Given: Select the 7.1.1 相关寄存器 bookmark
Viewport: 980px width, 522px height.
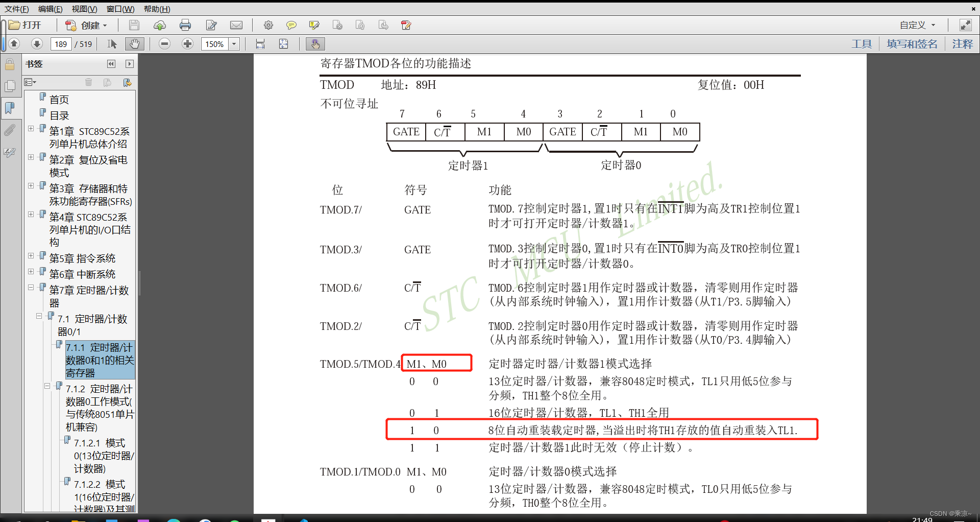Looking at the screenshot, I should point(100,360).
